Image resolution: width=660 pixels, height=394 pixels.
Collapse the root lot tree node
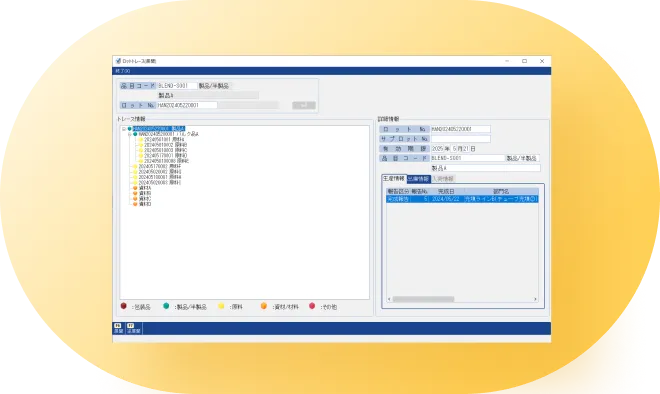tap(124, 129)
